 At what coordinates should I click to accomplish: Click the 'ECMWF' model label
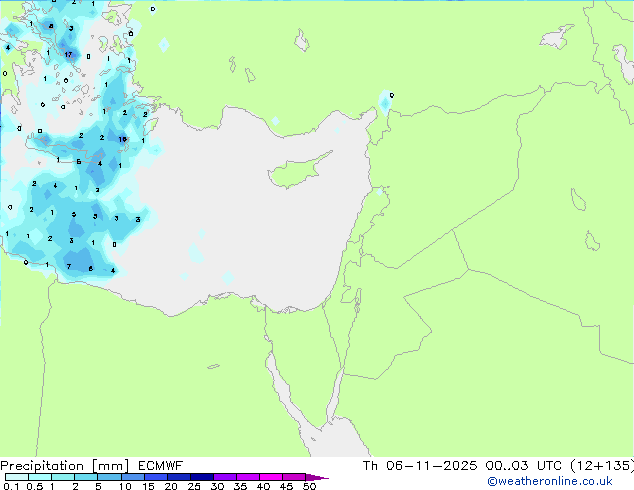(x=161, y=466)
